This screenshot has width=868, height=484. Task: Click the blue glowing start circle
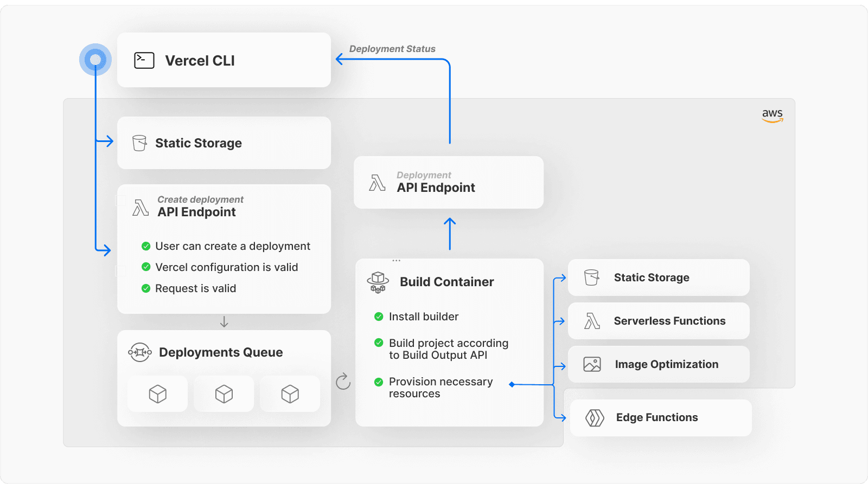(95, 59)
